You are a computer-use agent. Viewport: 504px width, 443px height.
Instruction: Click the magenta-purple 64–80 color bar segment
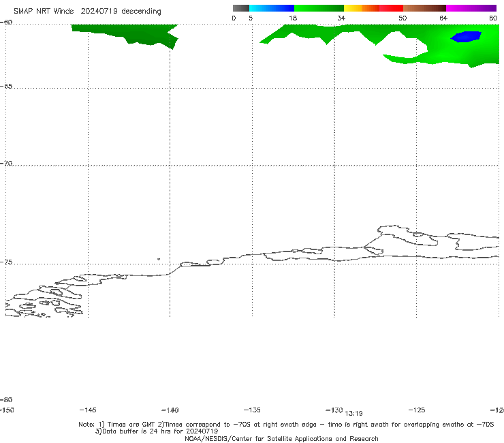click(471, 8)
